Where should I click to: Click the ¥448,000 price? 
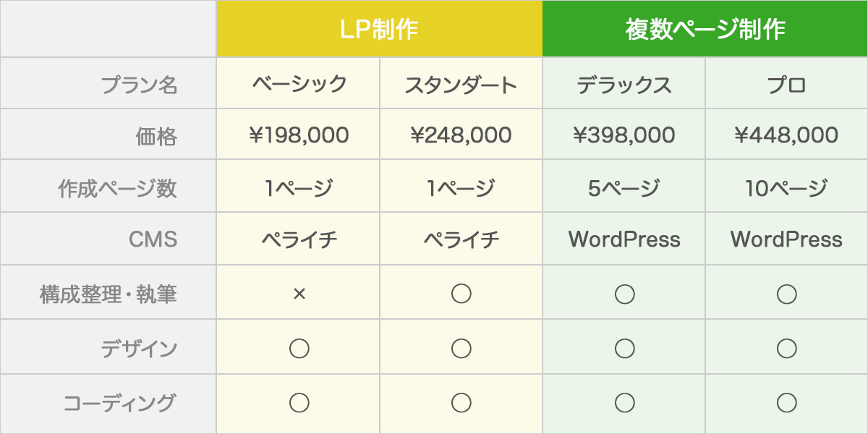[x=786, y=135]
